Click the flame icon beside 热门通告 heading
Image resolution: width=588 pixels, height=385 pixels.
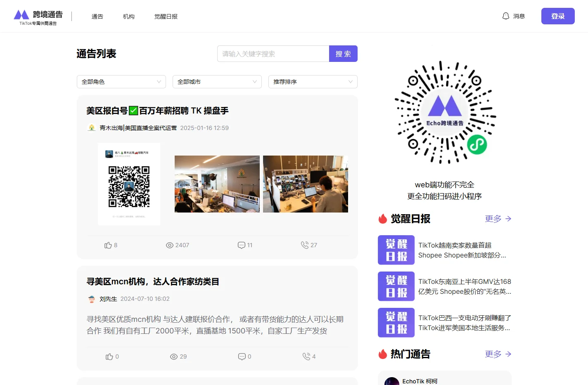383,354
